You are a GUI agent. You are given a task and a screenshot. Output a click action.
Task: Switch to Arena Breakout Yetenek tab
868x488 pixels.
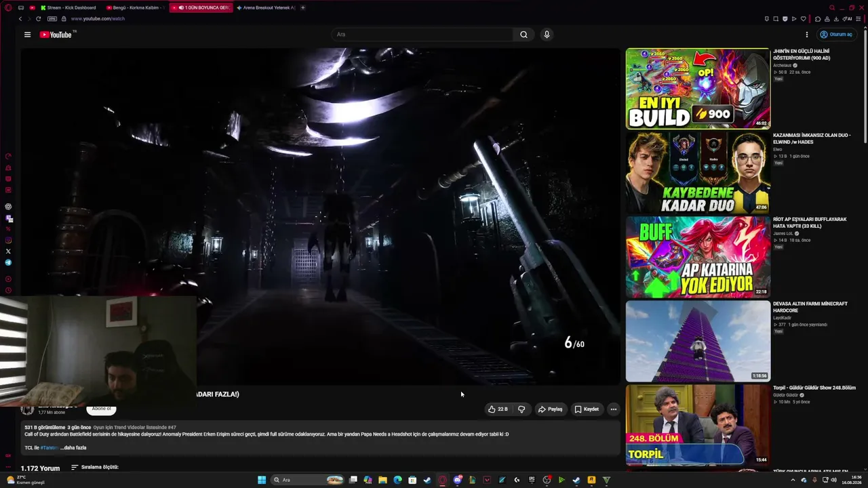point(266,7)
